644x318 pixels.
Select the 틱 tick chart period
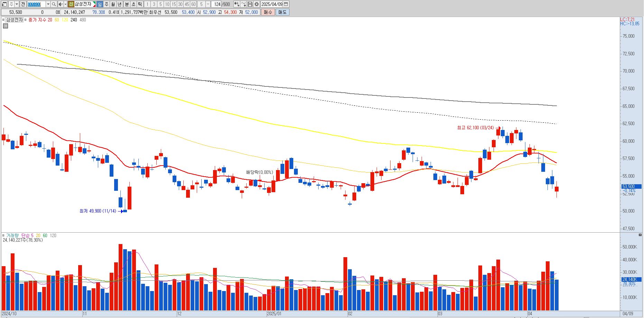click(x=140, y=4)
